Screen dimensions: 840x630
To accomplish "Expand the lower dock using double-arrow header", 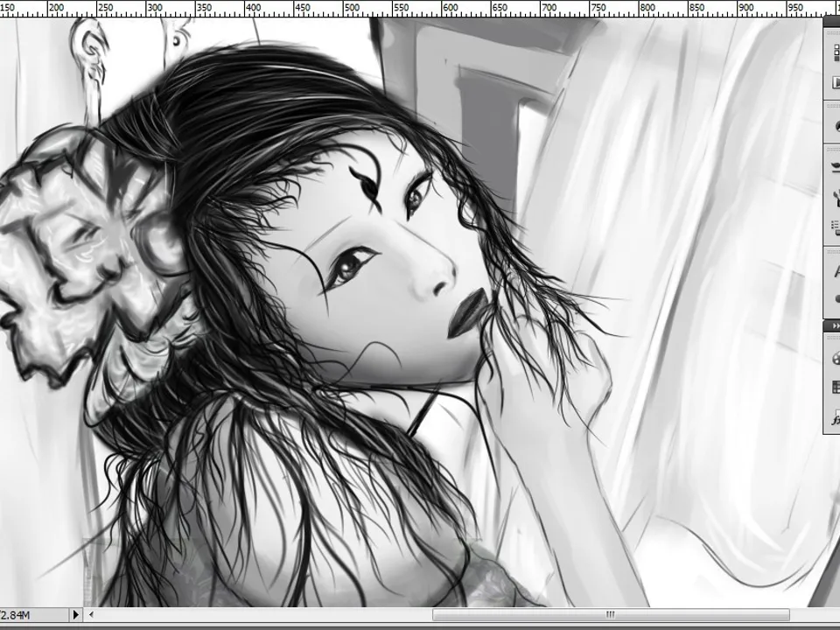I will pos(832,325).
